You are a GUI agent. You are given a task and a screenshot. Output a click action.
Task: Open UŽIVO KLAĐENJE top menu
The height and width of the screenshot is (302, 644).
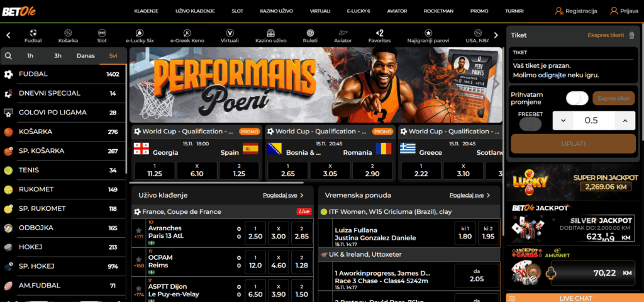click(195, 11)
